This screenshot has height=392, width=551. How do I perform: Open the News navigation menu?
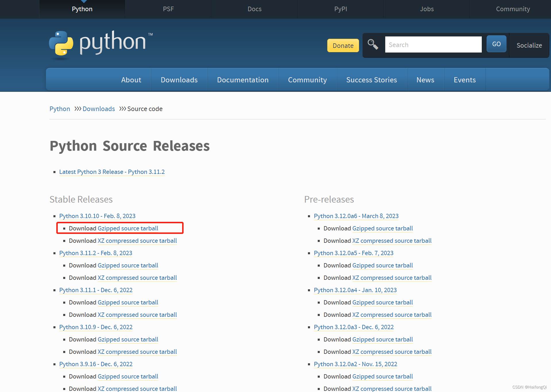(x=425, y=80)
